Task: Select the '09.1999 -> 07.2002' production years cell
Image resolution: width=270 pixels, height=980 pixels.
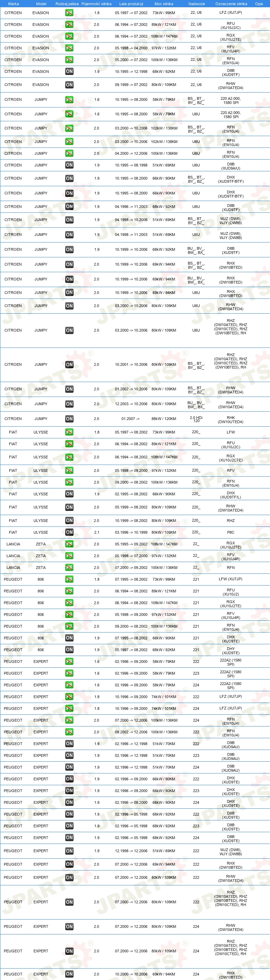Action: click(x=131, y=85)
